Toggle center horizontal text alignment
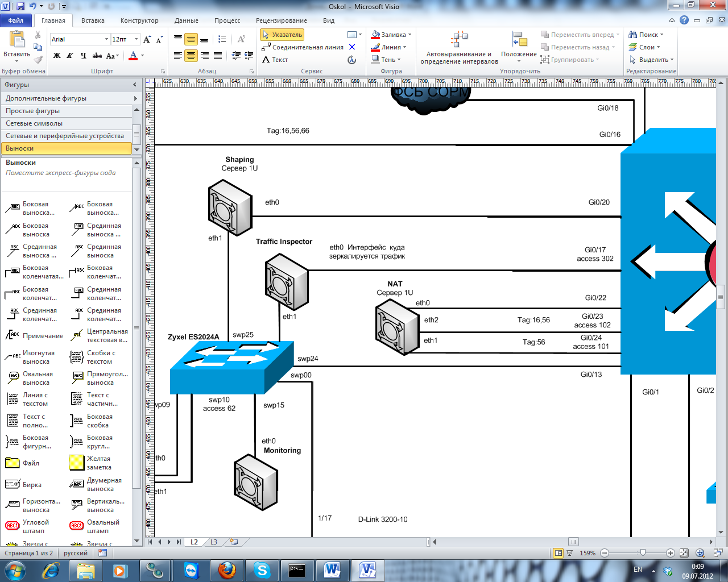728x582 pixels. click(191, 56)
